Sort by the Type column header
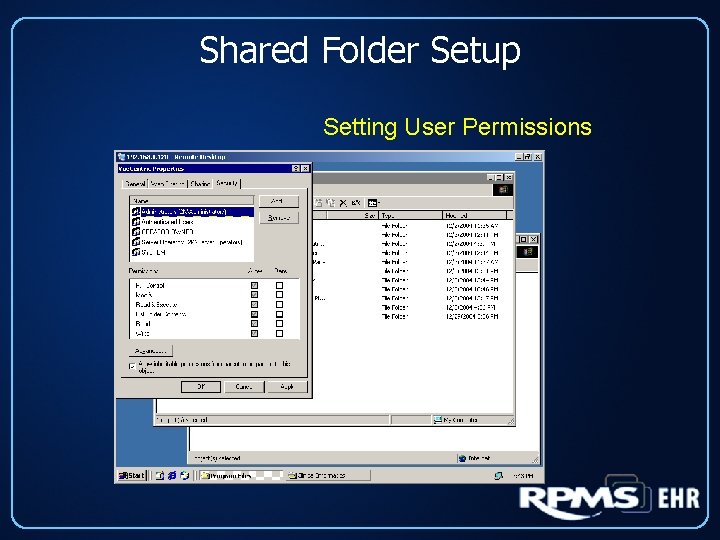The width and height of the screenshot is (720, 540). coord(411,215)
